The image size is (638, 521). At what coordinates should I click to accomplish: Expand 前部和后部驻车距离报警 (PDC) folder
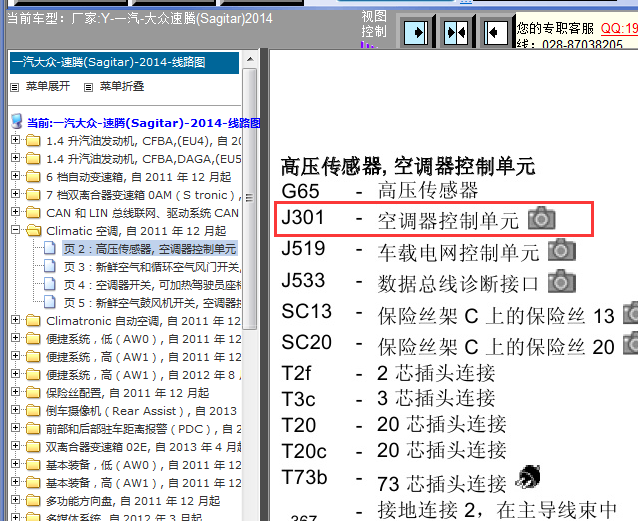pyautogui.click(x=15, y=427)
